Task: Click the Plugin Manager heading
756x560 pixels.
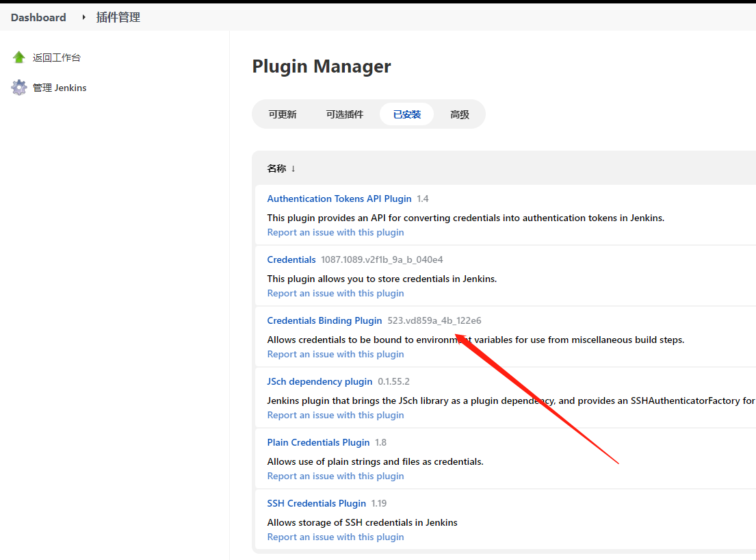Action: (322, 66)
